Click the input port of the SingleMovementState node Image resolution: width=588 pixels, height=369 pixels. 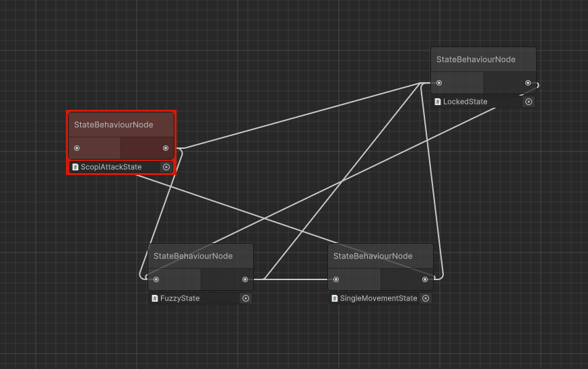tap(336, 279)
